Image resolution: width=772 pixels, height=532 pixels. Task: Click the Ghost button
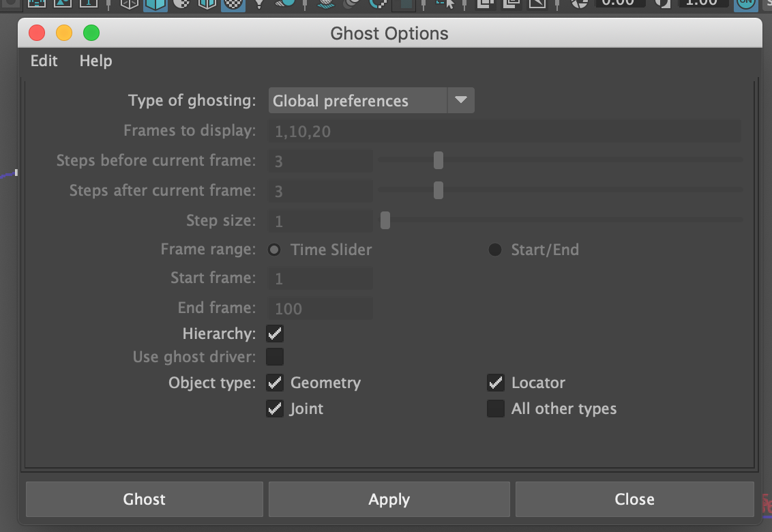pyautogui.click(x=144, y=499)
